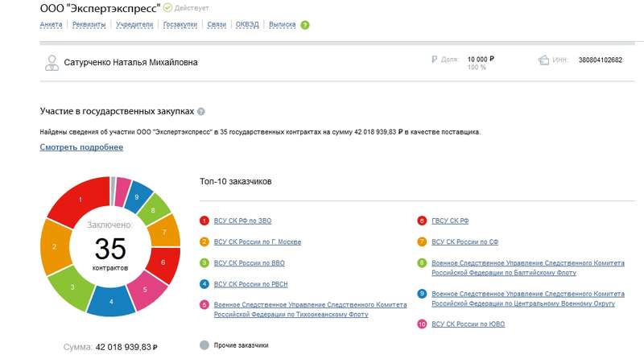Open customer link ВСУ СК России по ВВО
Screen dimensions: 644x359
click(x=250, y=263)
